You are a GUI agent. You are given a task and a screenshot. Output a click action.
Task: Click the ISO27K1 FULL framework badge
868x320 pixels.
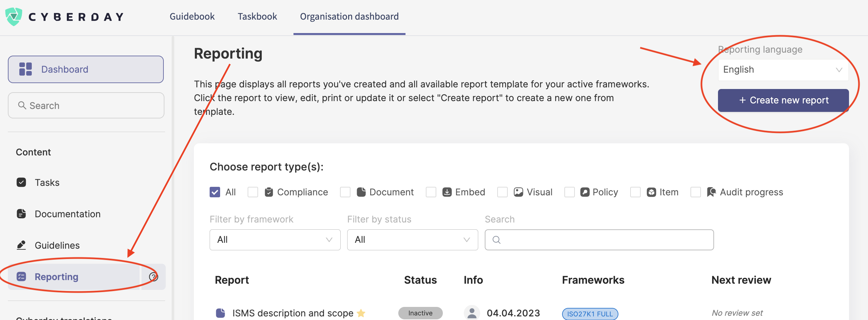(x=590, y=313)
